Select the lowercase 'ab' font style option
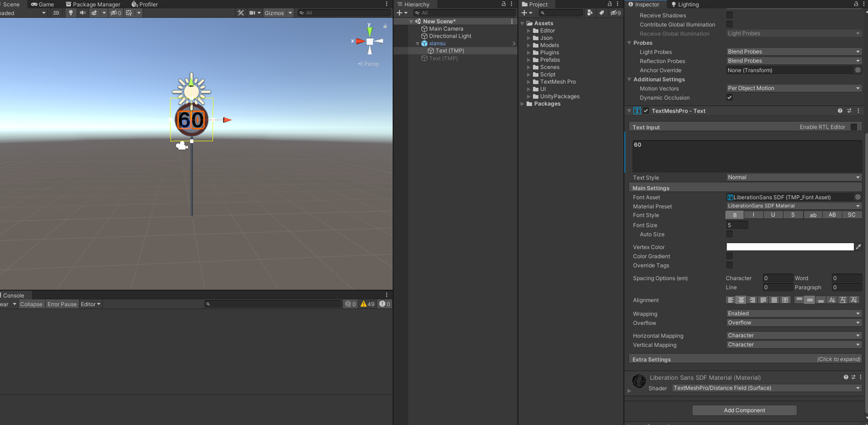 813,215
